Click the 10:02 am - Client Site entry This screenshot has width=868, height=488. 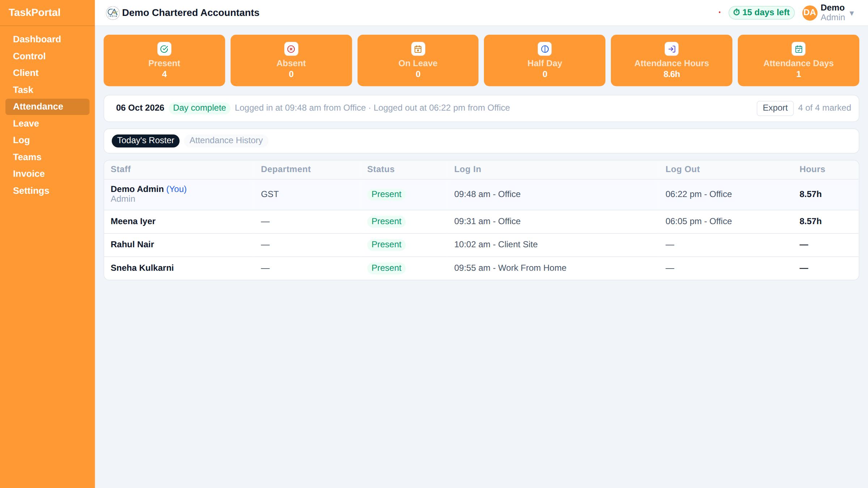(x=496, y=244)
